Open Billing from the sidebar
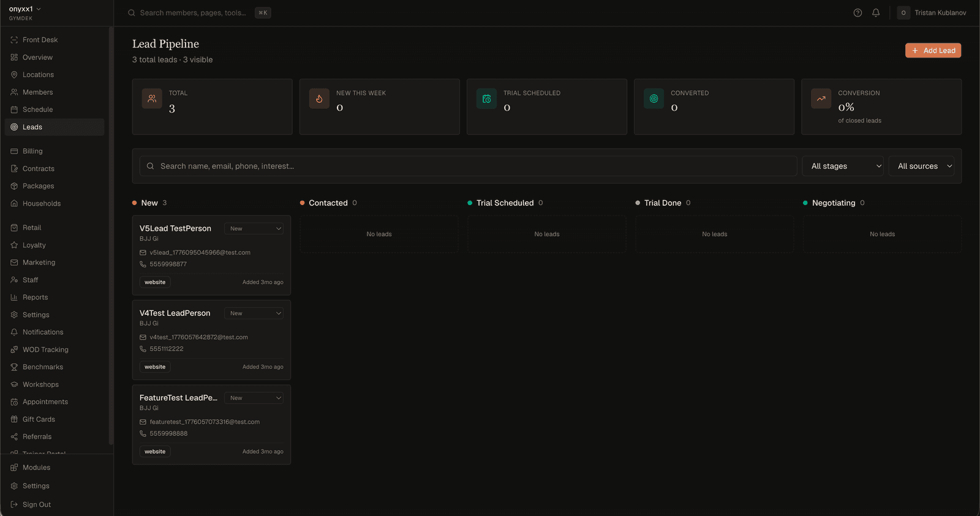This screenshot has height=516, width=980. click(55, 151)
